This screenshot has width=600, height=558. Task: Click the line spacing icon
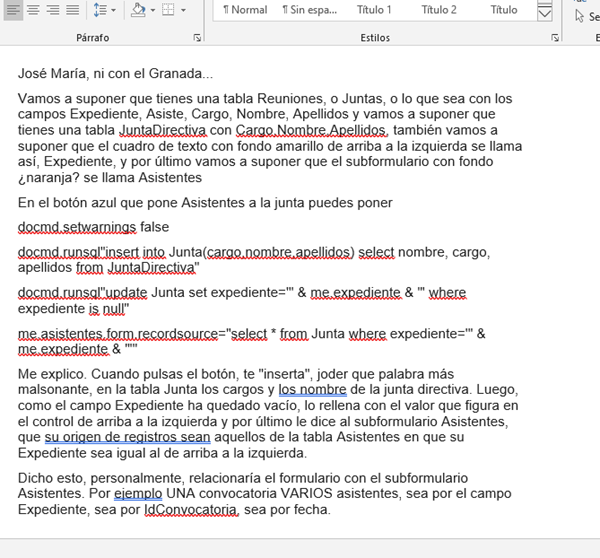[99, 10]
